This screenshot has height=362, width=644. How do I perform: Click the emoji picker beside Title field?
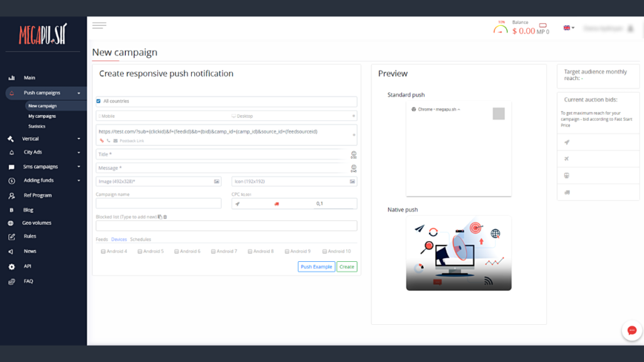353,154
